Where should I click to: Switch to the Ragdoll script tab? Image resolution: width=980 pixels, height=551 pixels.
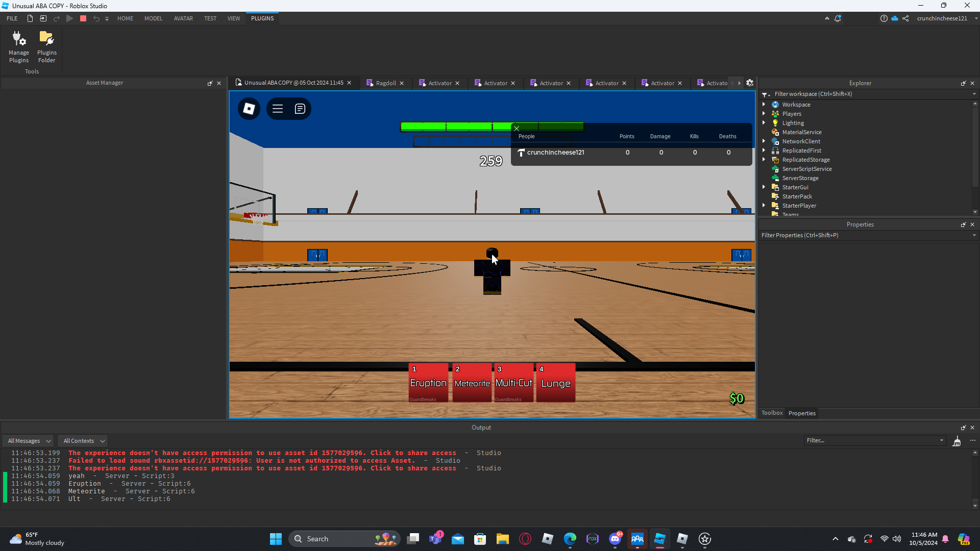tap(385, 83)
